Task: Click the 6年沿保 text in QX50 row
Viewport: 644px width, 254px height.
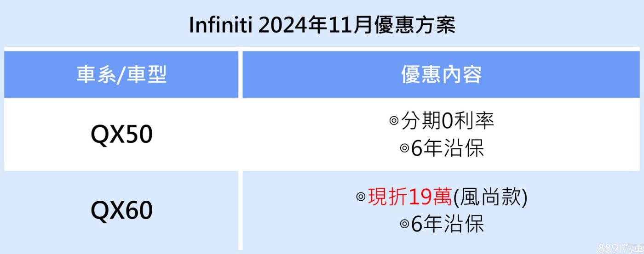Action: 448,148
